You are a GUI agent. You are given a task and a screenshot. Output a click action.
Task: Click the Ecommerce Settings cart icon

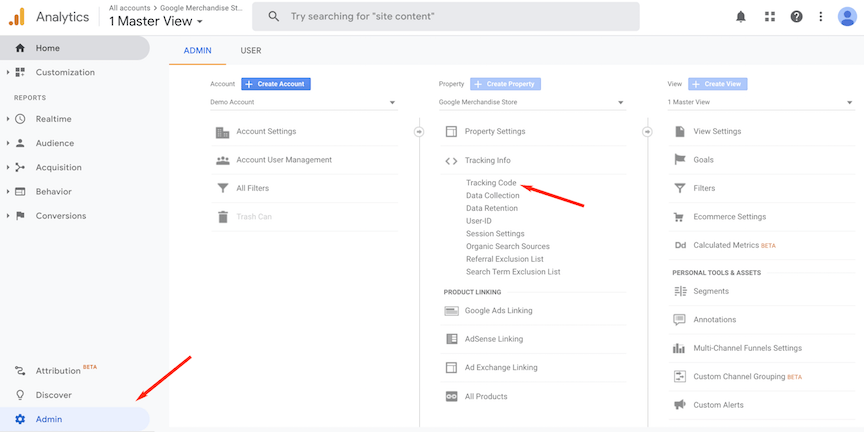(680, 217)
